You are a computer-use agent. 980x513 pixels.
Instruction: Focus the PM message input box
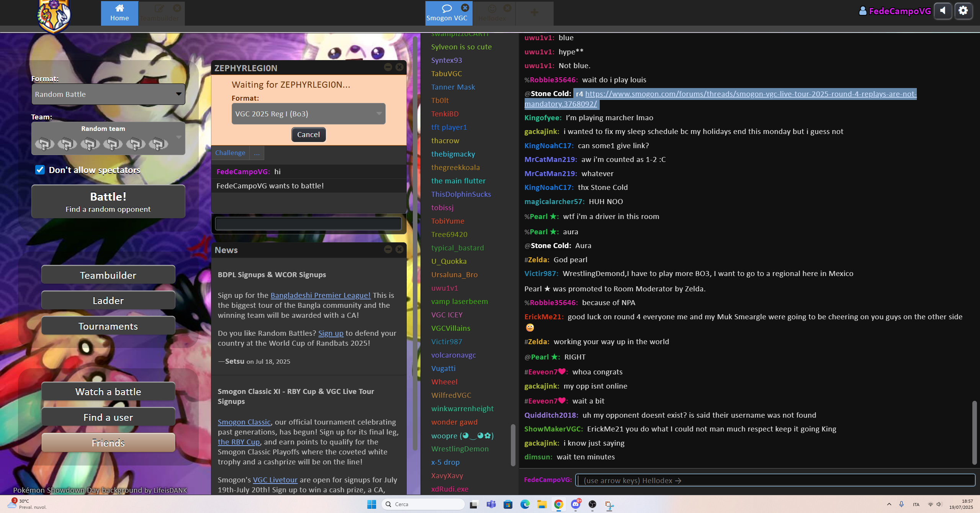(308, 224)
